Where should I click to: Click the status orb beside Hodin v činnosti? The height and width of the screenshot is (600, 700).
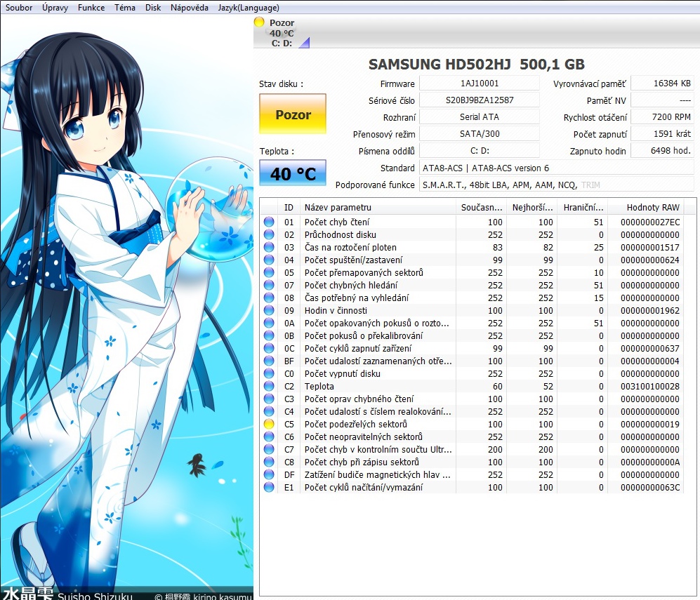pos(269,310)
